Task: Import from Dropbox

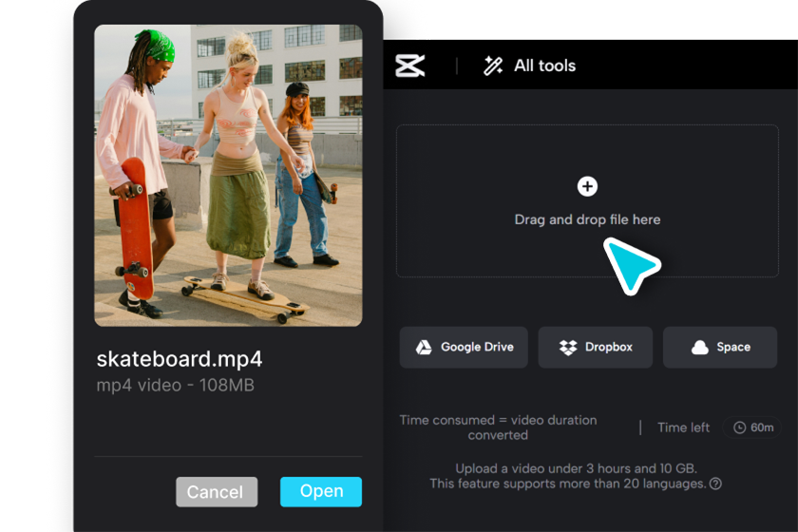Action: (x=596, y=347)
